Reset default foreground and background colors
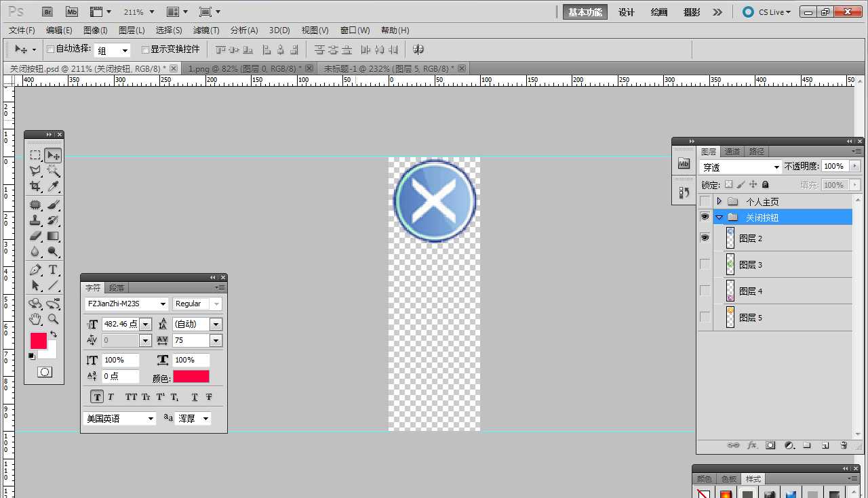This screenshot has width=868, height=498. 32,356
